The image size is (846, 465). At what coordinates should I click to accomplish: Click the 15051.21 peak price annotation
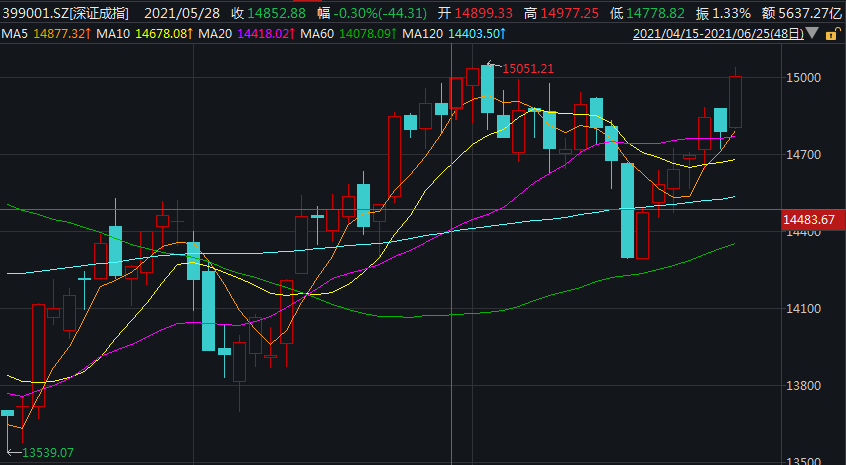click(x=528, y=69)
